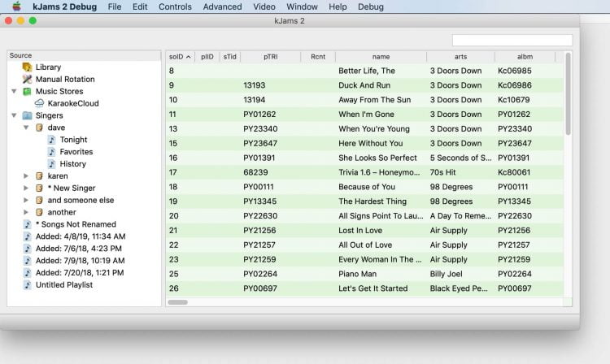Click the Tonight playlist note icon

point(51,140)
